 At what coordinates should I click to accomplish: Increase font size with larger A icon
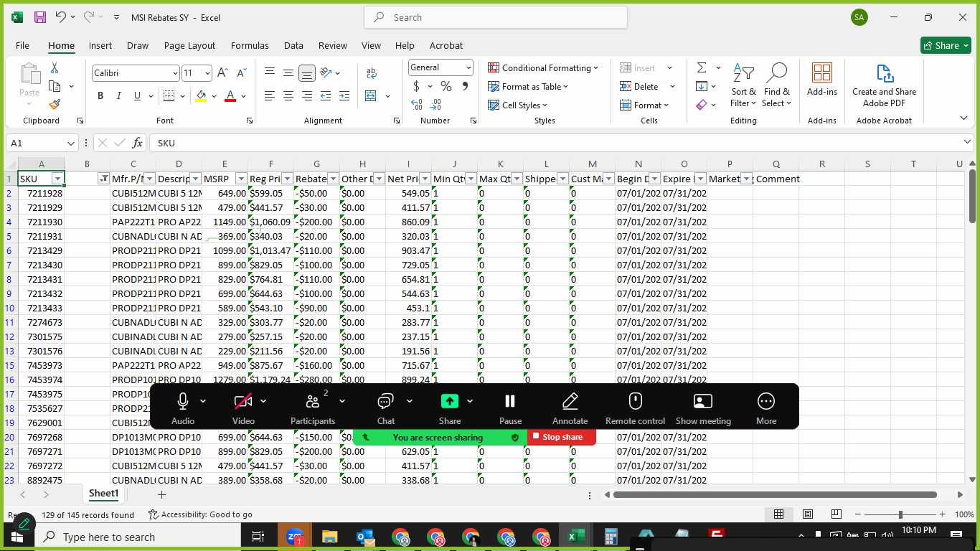[222, 72]
